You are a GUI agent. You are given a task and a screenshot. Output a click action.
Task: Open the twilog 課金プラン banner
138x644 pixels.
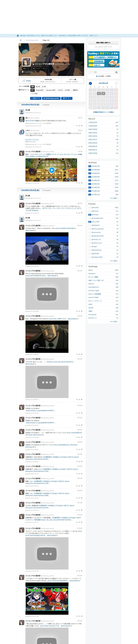click(103, 59)
